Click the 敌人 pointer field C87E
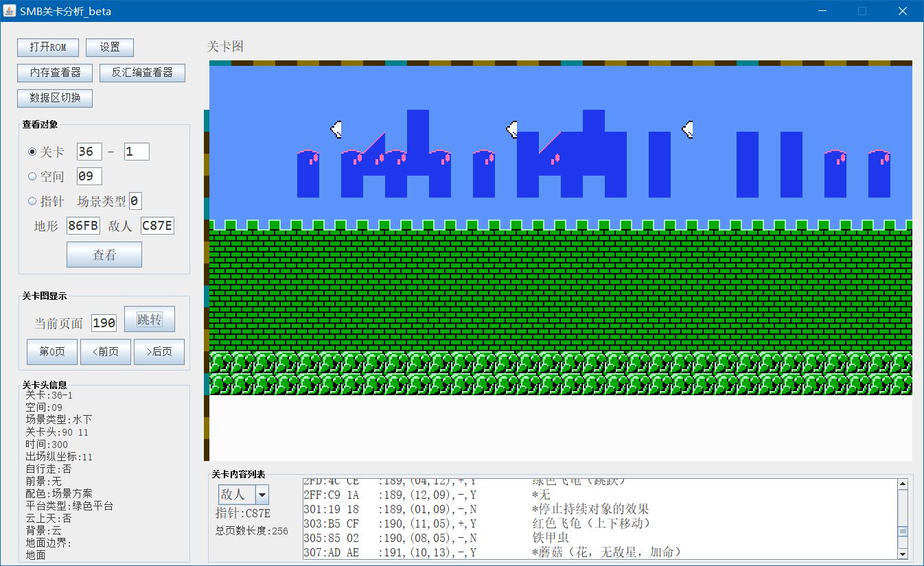This screenshot has width=924, height=566. 157,226
